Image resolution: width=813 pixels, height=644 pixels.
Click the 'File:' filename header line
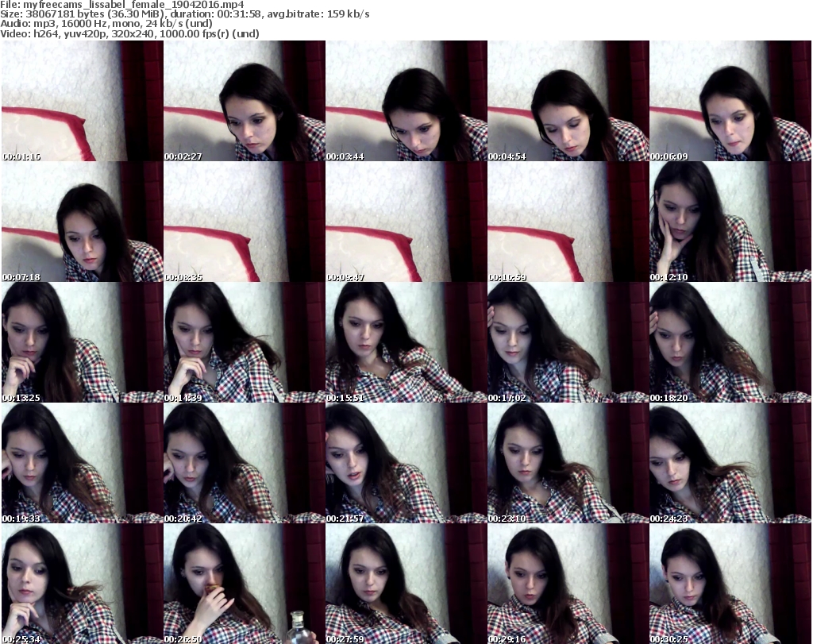121,5
